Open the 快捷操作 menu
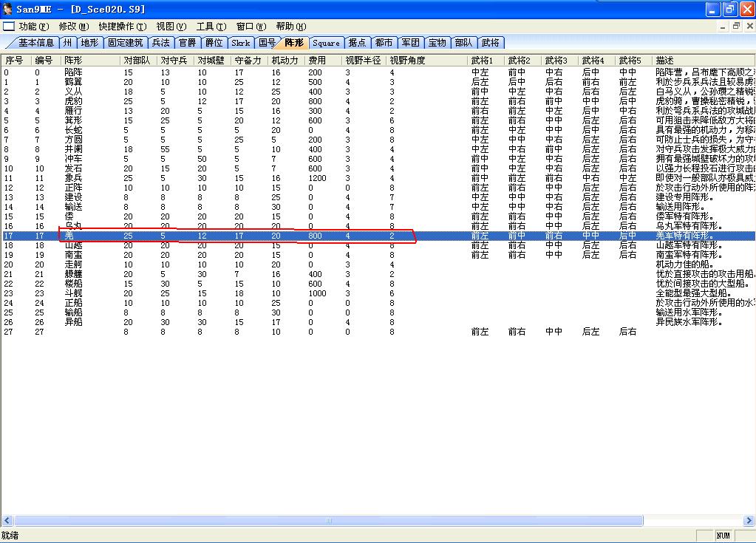Viewport: 756px width, 543px height. tap(122, 27)
